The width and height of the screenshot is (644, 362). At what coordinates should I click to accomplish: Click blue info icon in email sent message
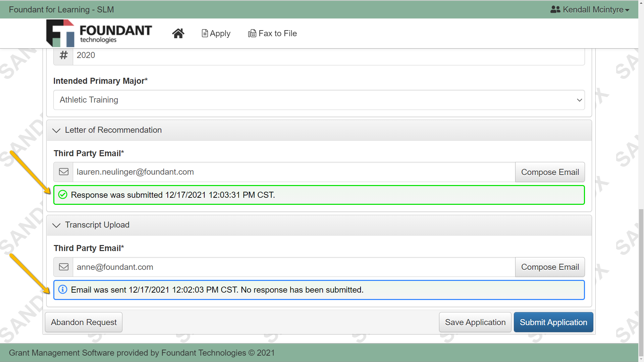tap(63, 290)
